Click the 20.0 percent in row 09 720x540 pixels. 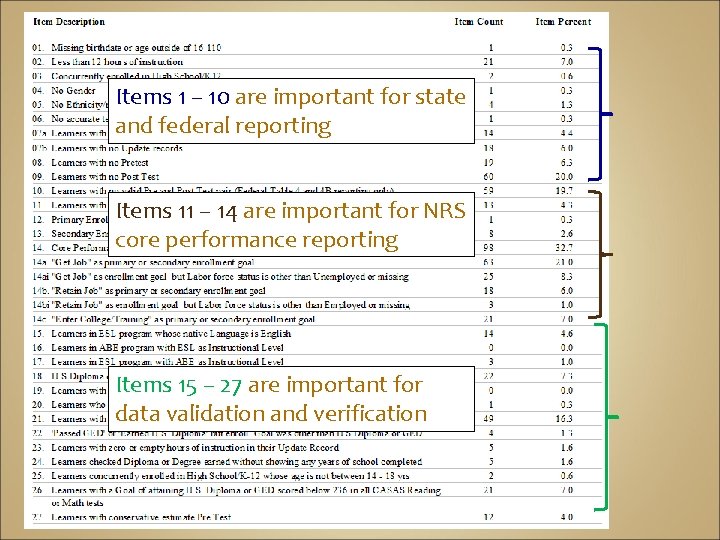[x=564, y=177]
